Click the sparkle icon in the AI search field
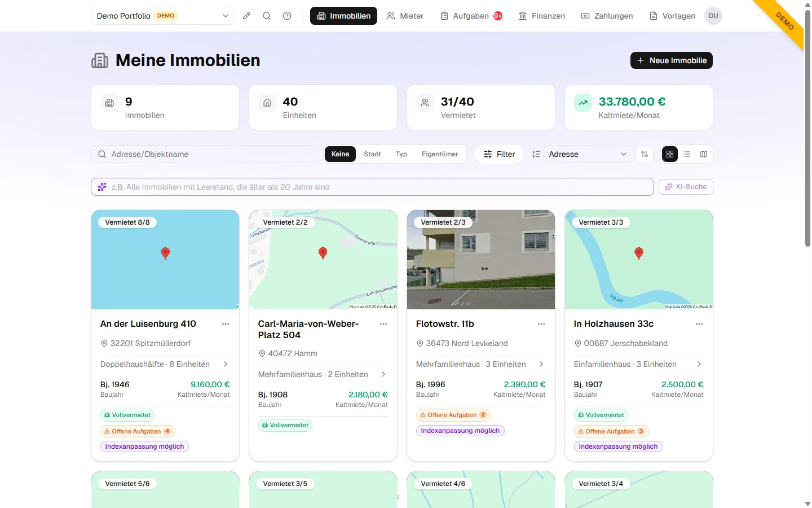The width and height of the screenshot is (812, 508). [x=102, y=187]
